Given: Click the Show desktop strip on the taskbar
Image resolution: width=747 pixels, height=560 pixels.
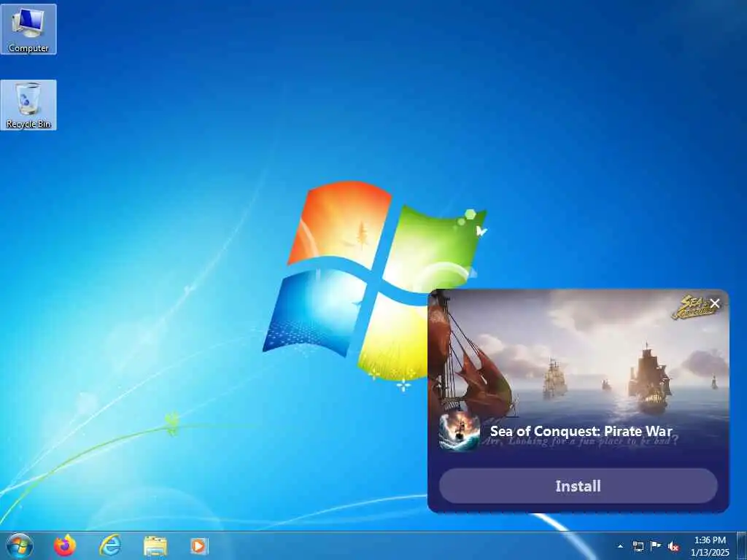Looking at the screenshot, I should [742, 545].
